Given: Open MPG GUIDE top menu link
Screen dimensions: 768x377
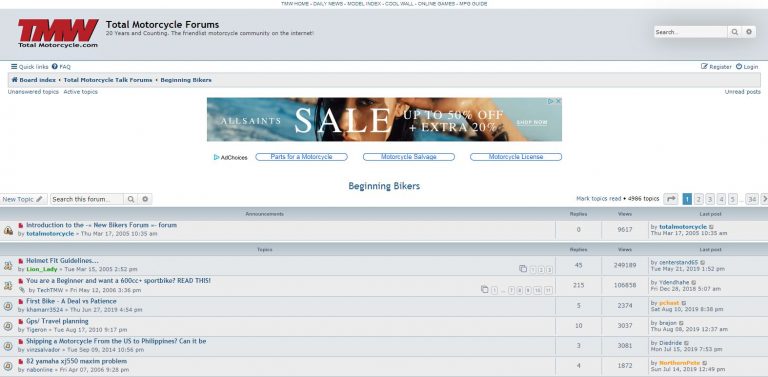Looking at the screenshot, I should point(473,3).
